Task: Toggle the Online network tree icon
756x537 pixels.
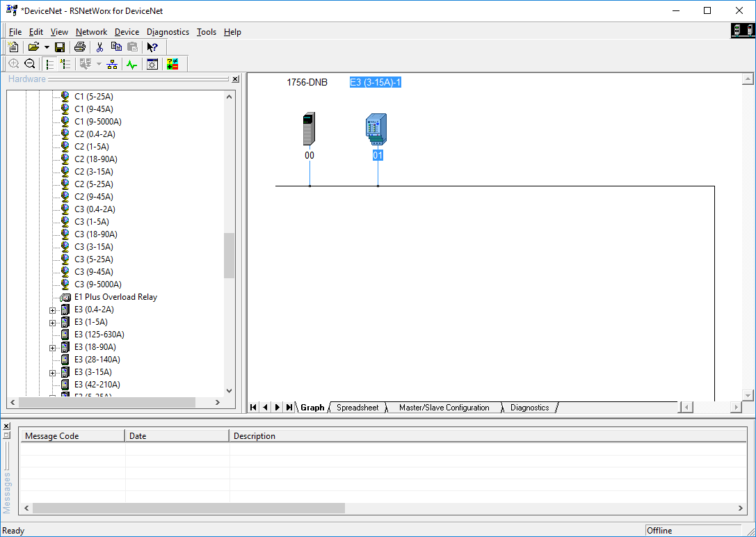Action: pos(113,63)
